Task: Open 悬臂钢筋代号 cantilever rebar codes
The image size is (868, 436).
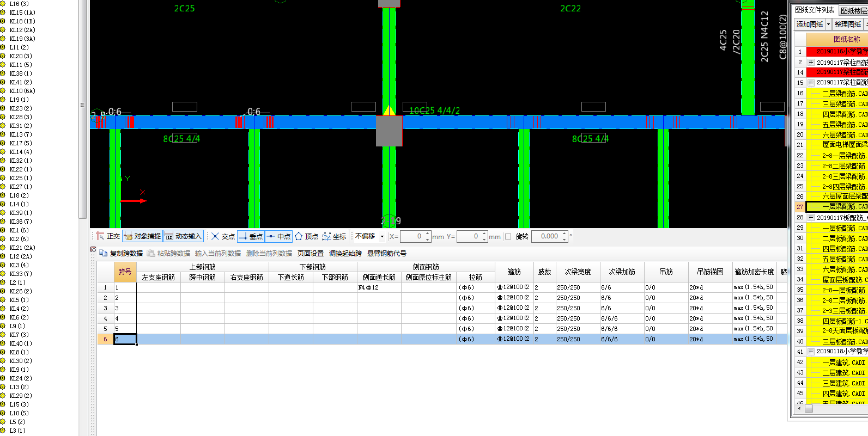Action: point(387,253)
